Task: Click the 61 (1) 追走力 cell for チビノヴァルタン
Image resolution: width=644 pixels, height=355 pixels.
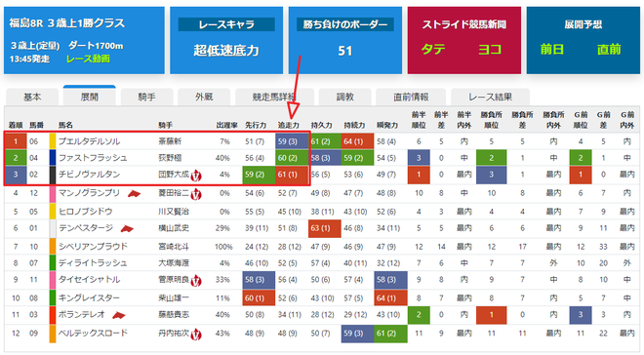Action: coord(292,175)
